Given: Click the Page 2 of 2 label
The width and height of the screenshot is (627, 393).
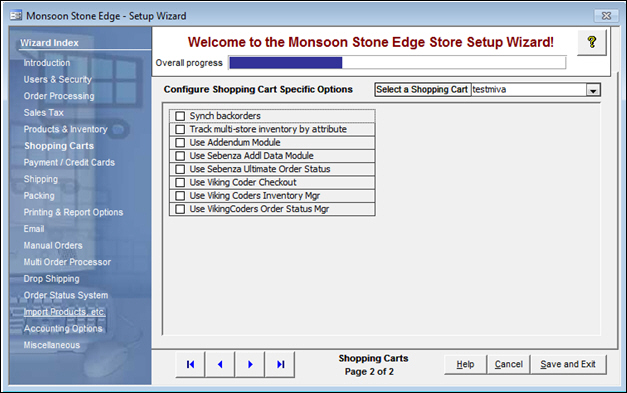Looking at the screenshot, I should click(369, 372).
